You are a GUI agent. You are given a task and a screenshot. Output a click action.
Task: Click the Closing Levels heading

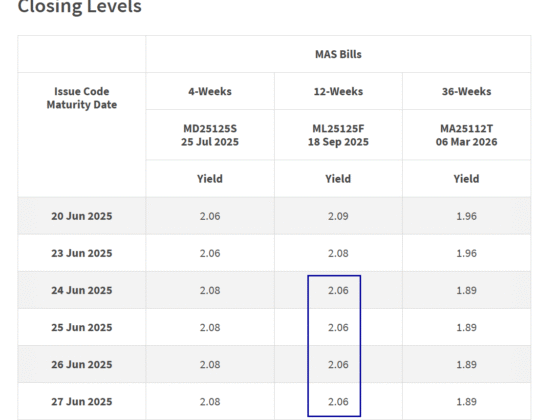point(80,6)
